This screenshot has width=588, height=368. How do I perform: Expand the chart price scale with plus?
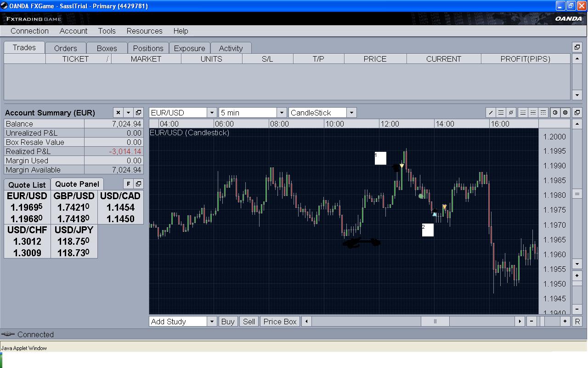(x=577, y=276)
